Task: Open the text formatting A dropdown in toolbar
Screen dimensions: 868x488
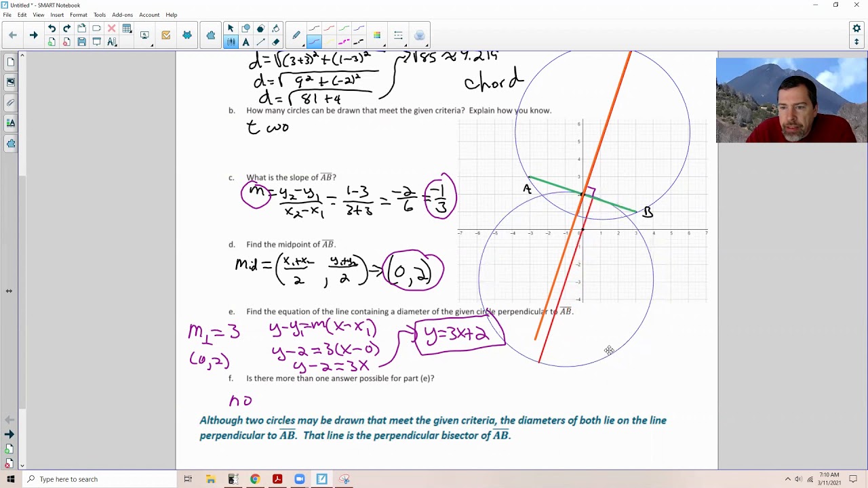Action: pyautogui.click(x=112, y=42)
